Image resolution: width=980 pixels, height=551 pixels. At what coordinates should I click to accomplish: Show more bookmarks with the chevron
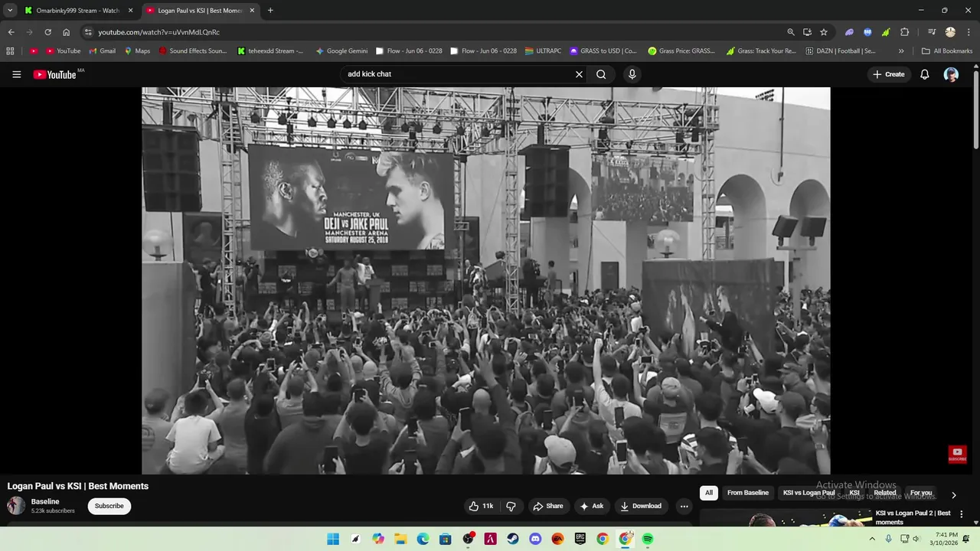tap(901, 51)
